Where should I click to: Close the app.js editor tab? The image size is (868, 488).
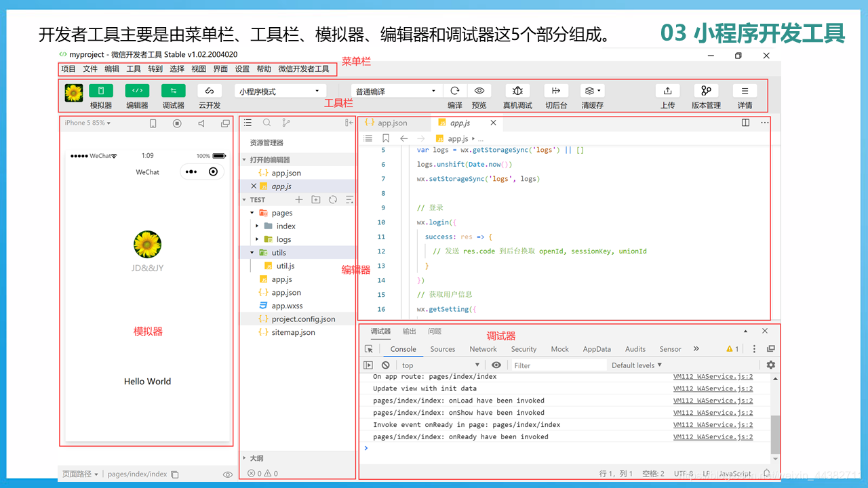pos(493,123)
